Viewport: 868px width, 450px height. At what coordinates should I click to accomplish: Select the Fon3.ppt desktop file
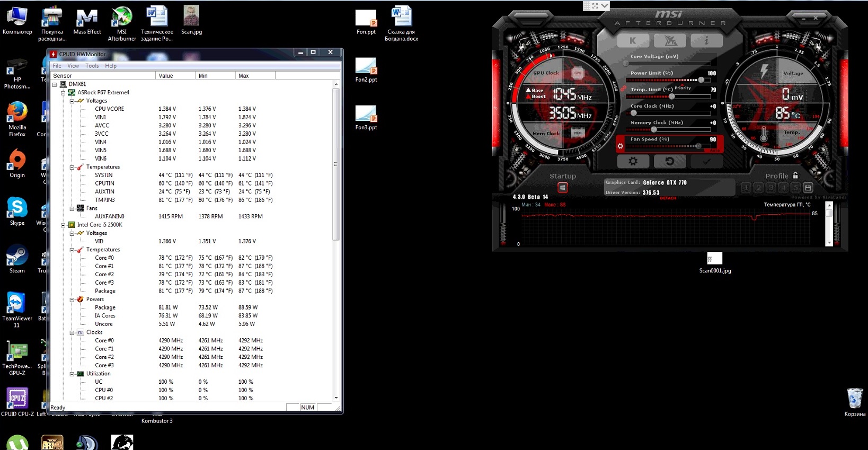pos(366,117)
